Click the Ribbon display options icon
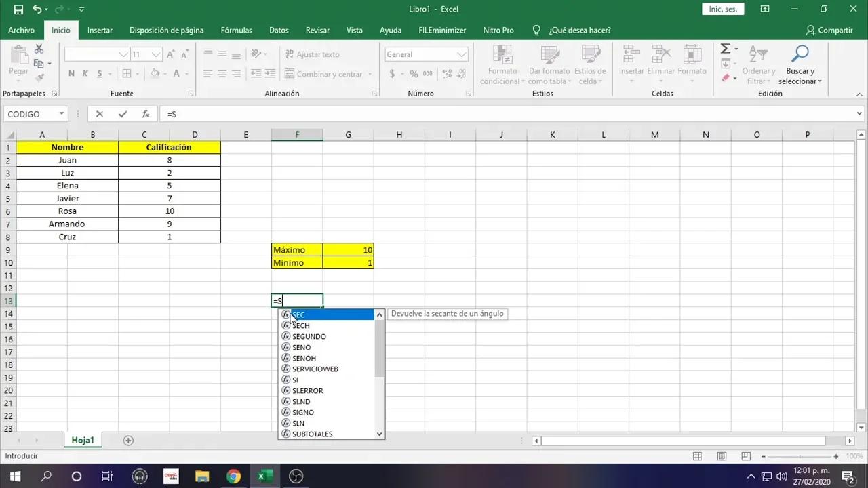The height and width of the screenshot is (488, 868). (765, 9)
